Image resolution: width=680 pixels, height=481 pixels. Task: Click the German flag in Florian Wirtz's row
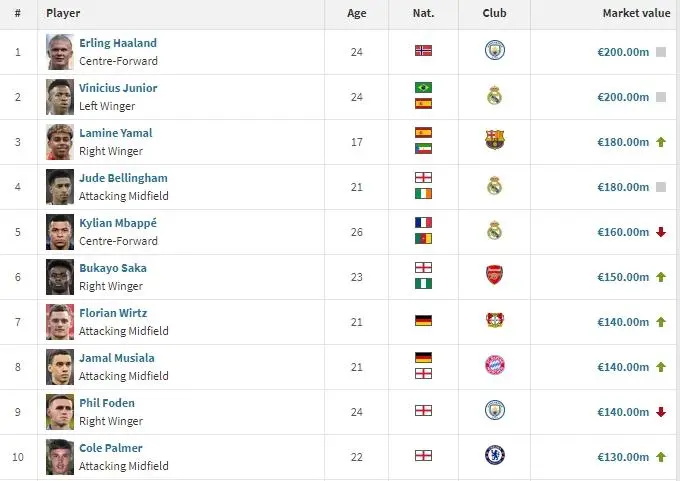tap(423, 321)
